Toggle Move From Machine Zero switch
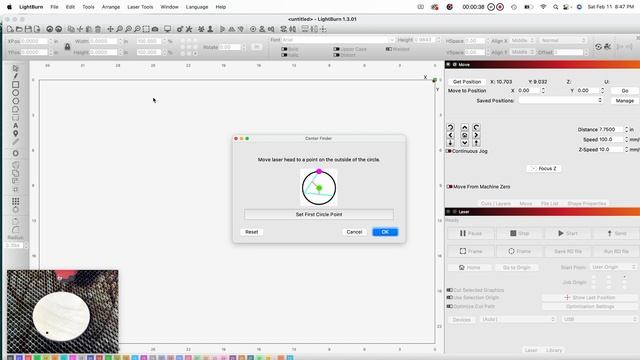Screen dimensions: 640x360 449,187
